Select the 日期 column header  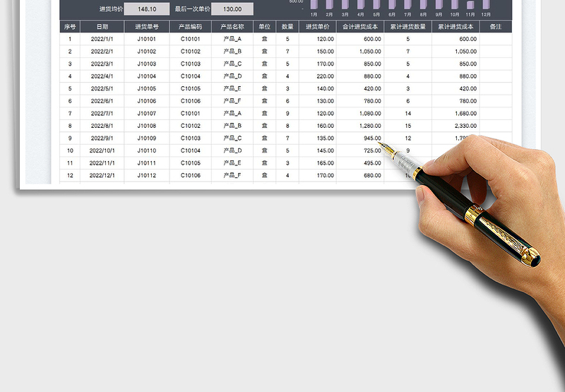(102, 27)
